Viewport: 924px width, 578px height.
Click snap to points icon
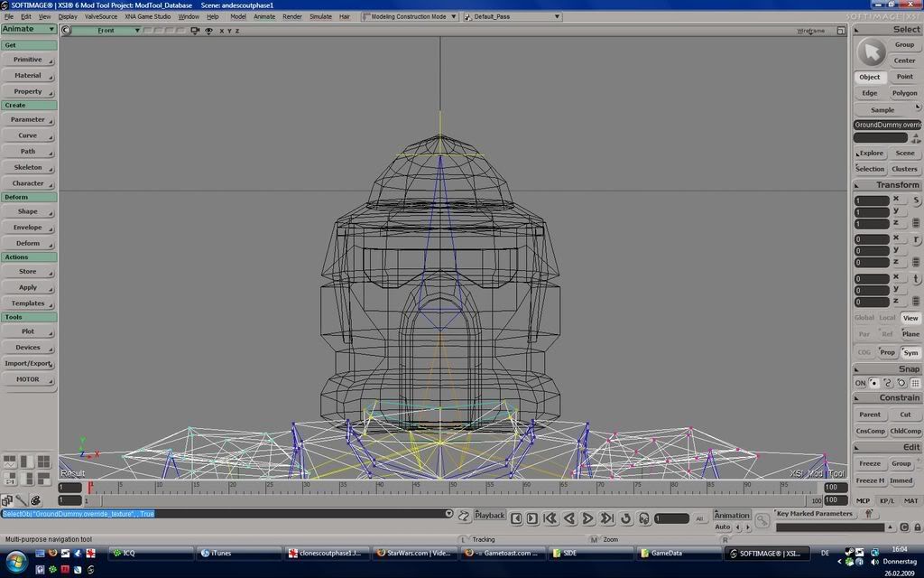pyautogui.click(x=873, y=383)
